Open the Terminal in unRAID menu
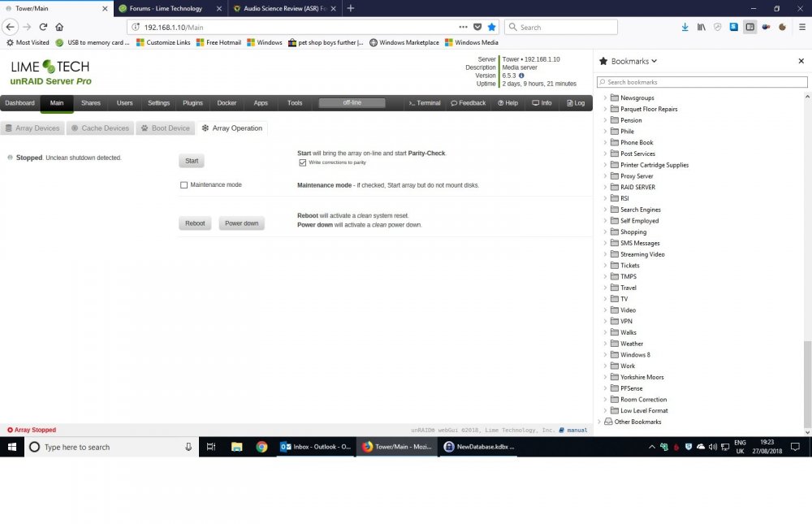 point(424,103)
